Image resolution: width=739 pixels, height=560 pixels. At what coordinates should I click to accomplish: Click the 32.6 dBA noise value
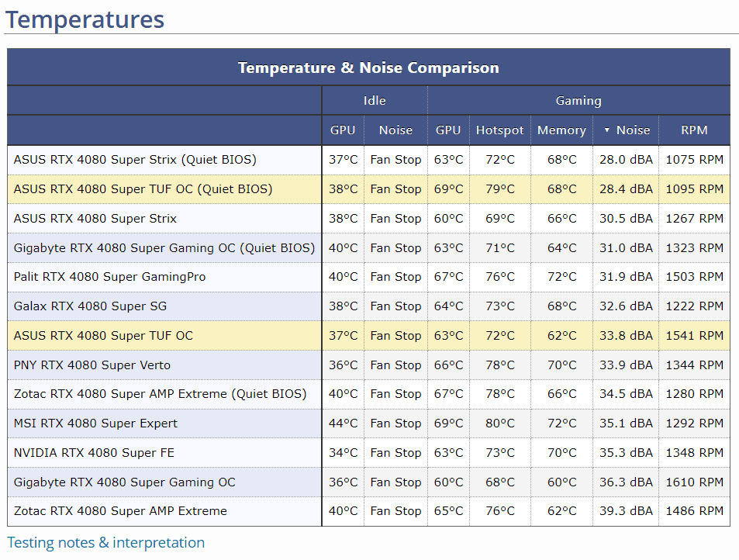pos(626,306)
